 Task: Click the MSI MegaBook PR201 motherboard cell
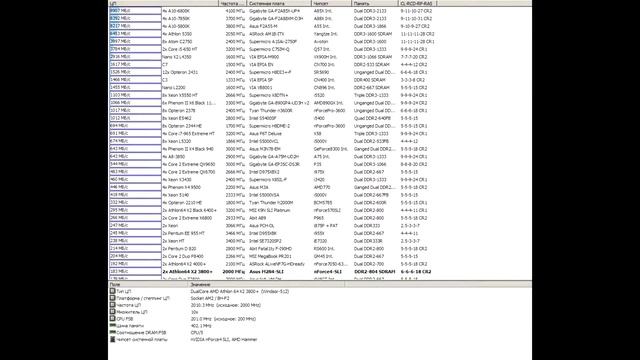270,256
